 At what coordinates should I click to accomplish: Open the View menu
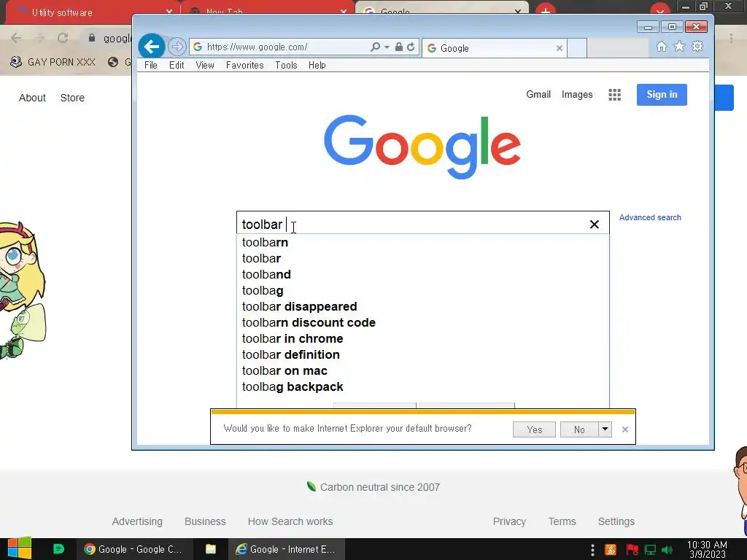(x=205, y=65)
